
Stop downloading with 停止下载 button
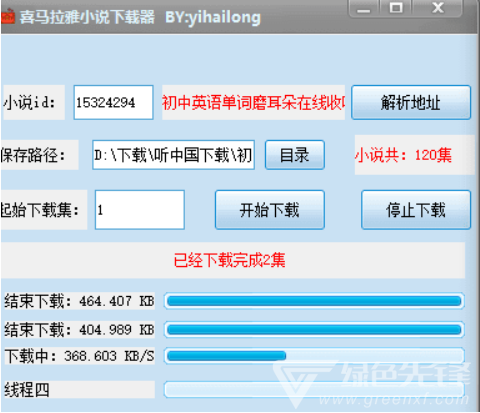[x=416, y=210]
